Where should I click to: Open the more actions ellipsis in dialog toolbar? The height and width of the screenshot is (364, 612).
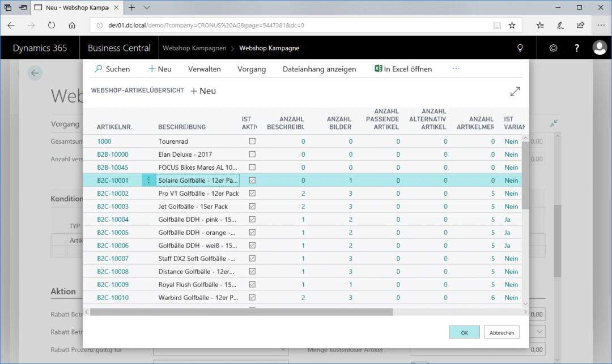point(456,68)
